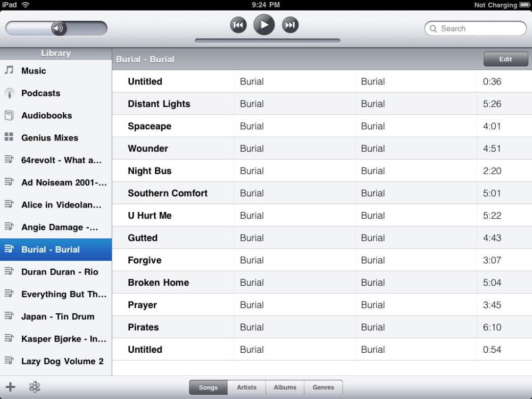Open Audiobooks in the Library
The image size is (532, 399).
tap(56, 115)
